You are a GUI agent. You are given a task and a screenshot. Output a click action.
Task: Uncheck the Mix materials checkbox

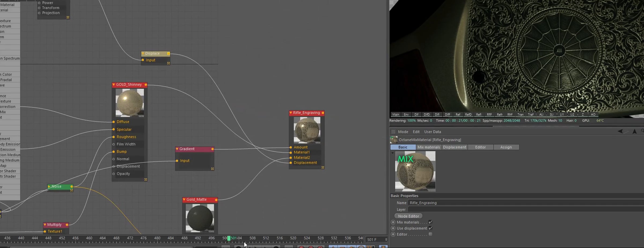430,222
